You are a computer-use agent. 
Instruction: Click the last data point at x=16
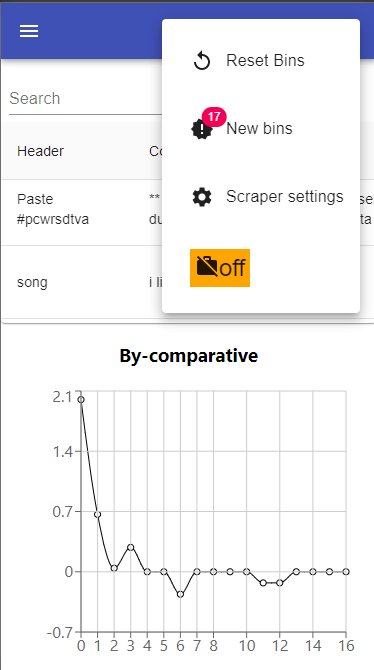point(346,572)
